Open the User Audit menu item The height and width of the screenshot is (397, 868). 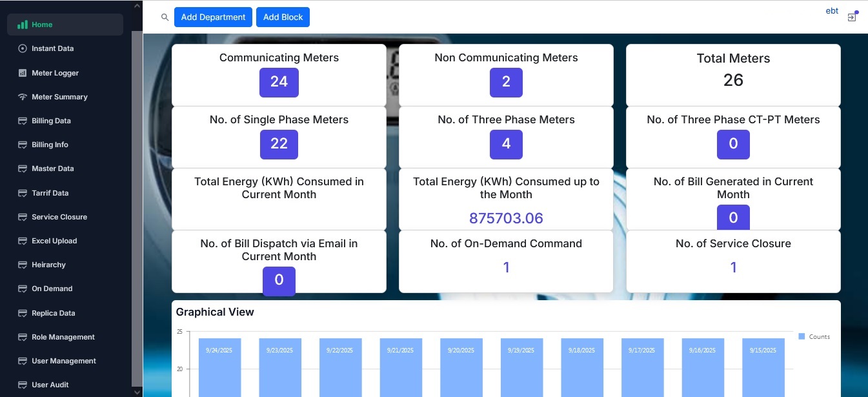50,385
